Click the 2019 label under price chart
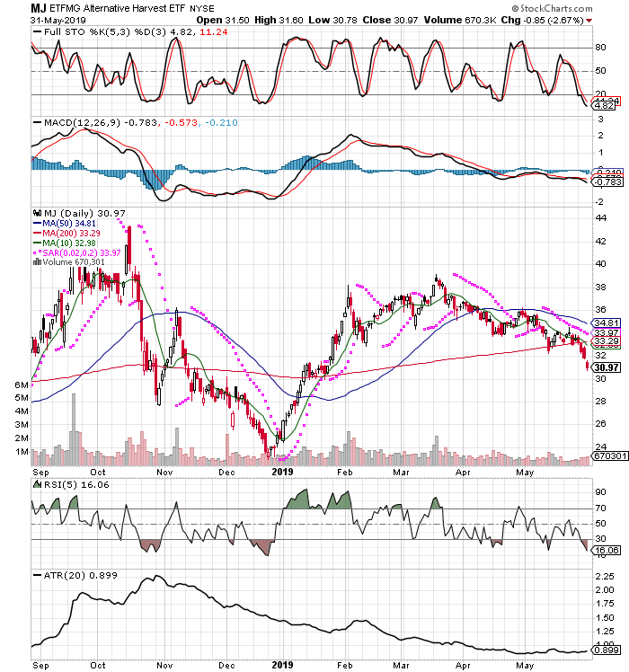629x672 pixels. pos(282,472)
